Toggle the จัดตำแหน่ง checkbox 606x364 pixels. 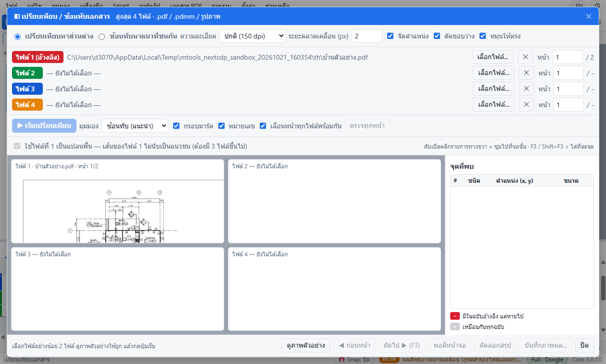391,36
